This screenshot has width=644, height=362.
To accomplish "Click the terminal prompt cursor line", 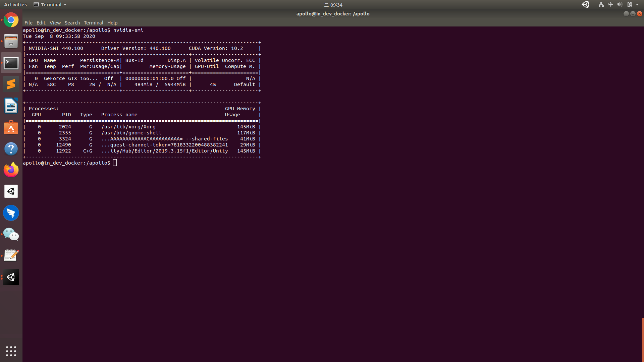I will click(x=115, y=163).
